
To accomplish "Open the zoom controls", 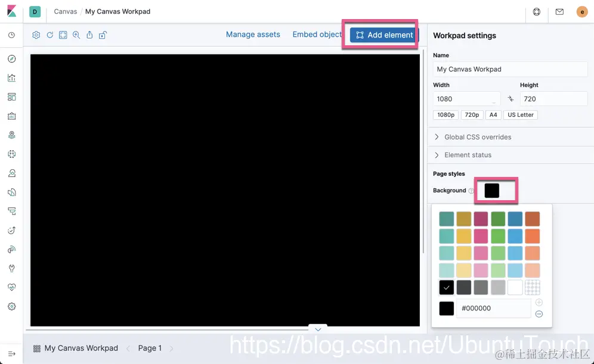I will 76,35.
